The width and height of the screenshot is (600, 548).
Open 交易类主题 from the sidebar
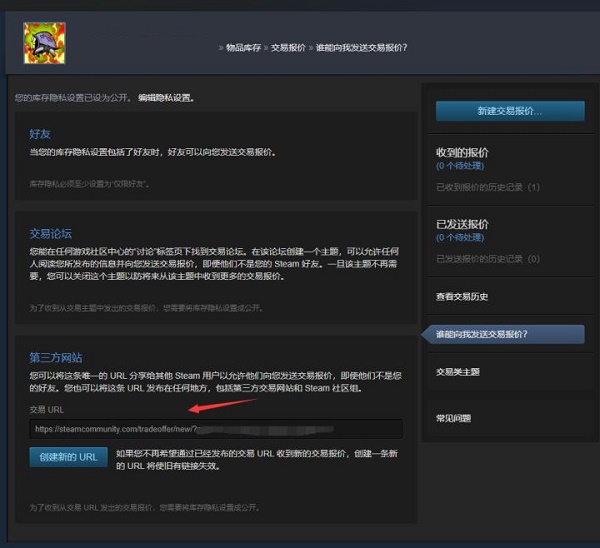tap(458, 372)
